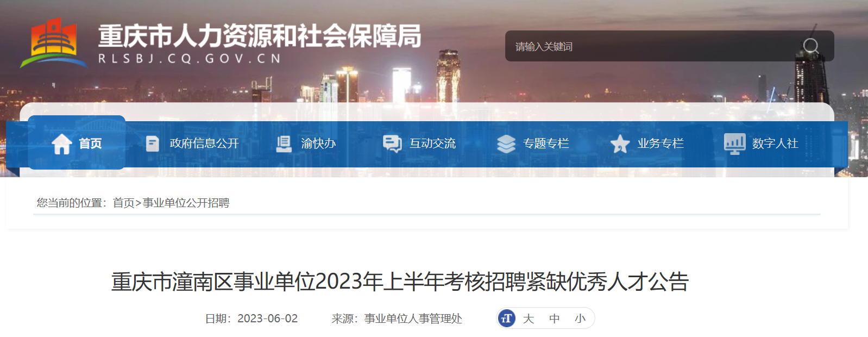Viewport: 868px width, 337px height.
Task: Go to 首页 in the breadcrumb
Action: 123,203
